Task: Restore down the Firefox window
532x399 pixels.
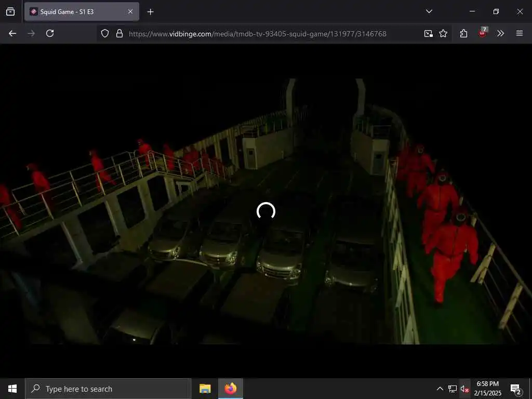Action: pyautogui.click(x=496, y=11)
